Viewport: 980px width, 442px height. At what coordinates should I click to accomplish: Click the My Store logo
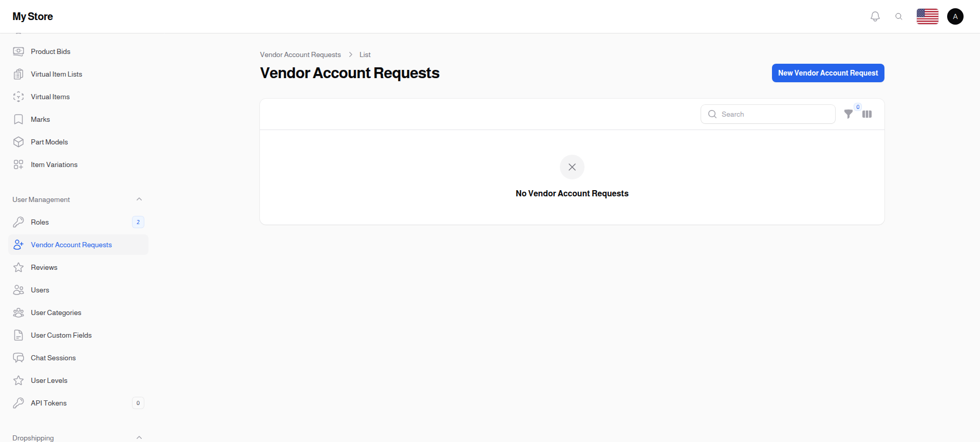pos(33,16)
